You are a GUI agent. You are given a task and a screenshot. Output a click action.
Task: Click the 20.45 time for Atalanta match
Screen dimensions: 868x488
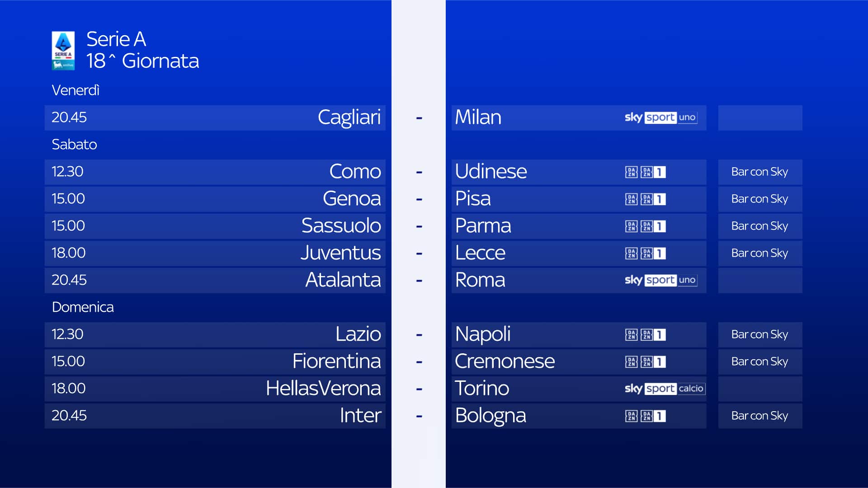coord(69,280)
